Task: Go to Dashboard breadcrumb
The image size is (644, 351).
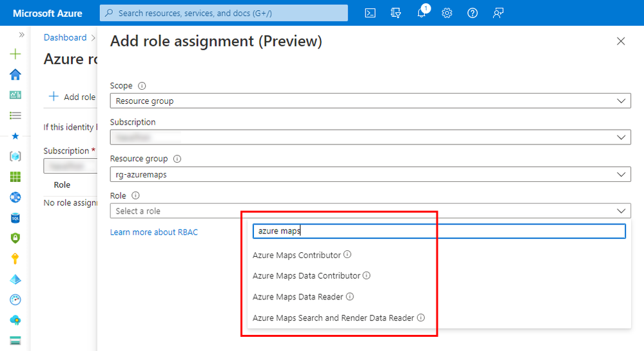Action: [65, 37]
